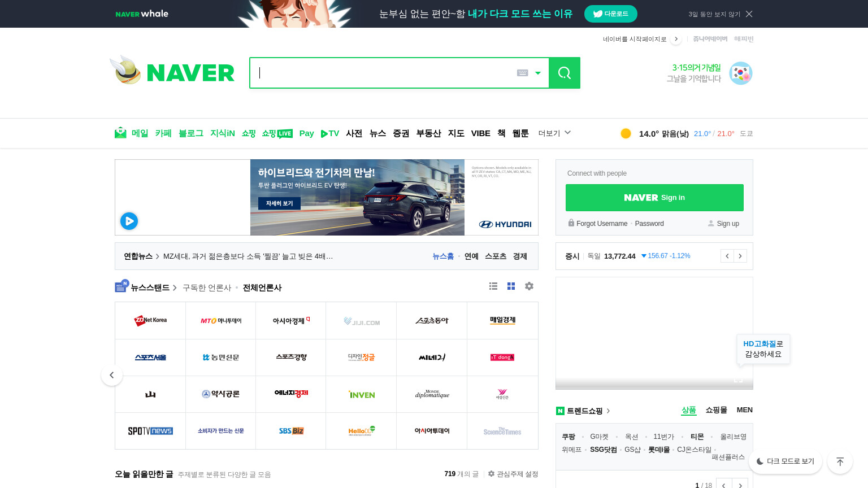Click 네이버를 시작페이지로 arrow button
The height and width of the screenshot is (488, 868).
tap(676, 39)
